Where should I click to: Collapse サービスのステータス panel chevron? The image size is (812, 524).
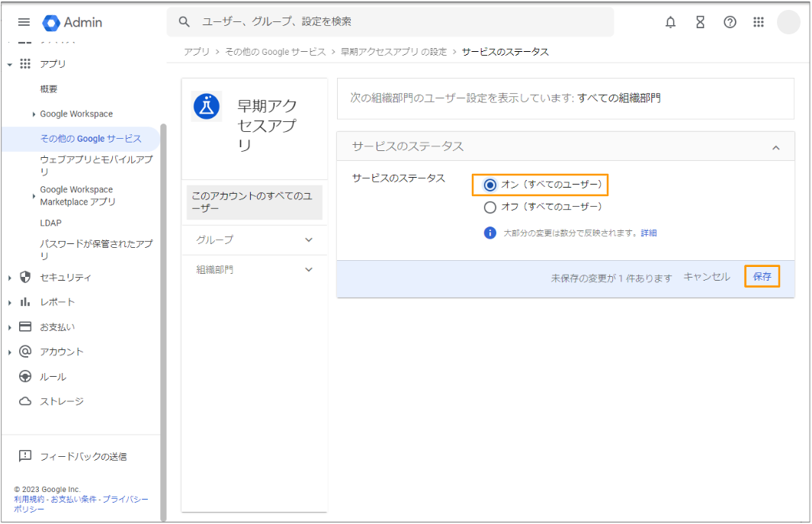tap(775, 148)
